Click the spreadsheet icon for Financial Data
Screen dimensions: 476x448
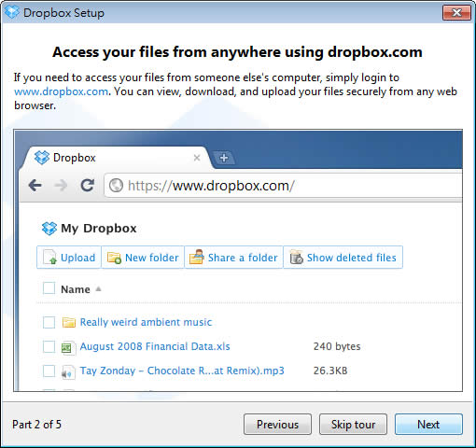[68, 347]
